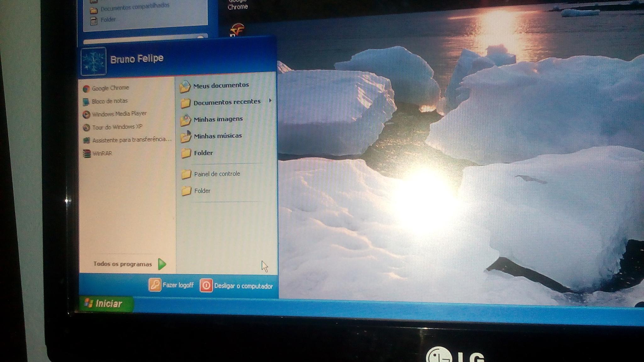Click Desligar o computador text
The height and width of the screenshot is (362, 644).
pyautogui.click(x=244, y=286)
